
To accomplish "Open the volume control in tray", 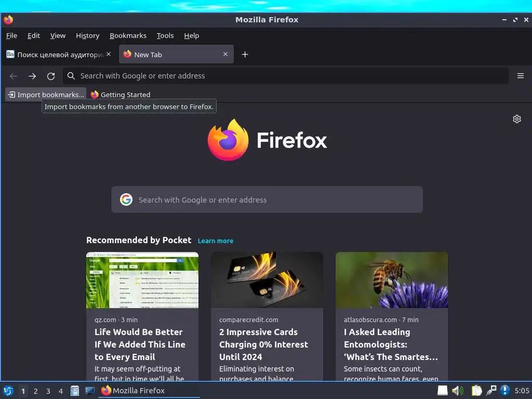I will 458,391.
